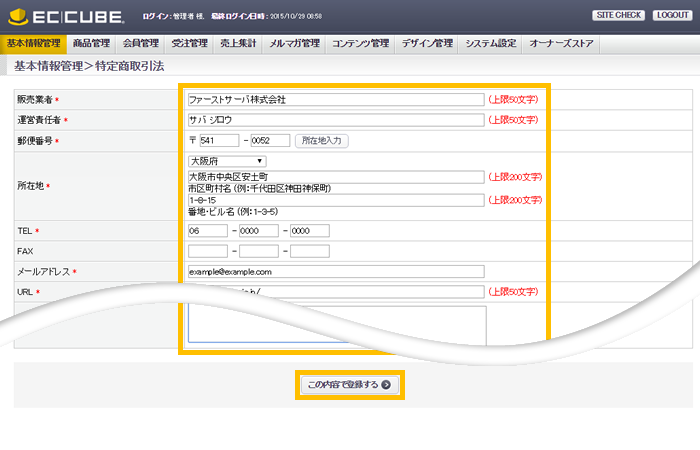Screen dimensions: 700x450
Task: Open the メルマガ管理 tab
Action: pyautogui.click(x=294, y=44)
